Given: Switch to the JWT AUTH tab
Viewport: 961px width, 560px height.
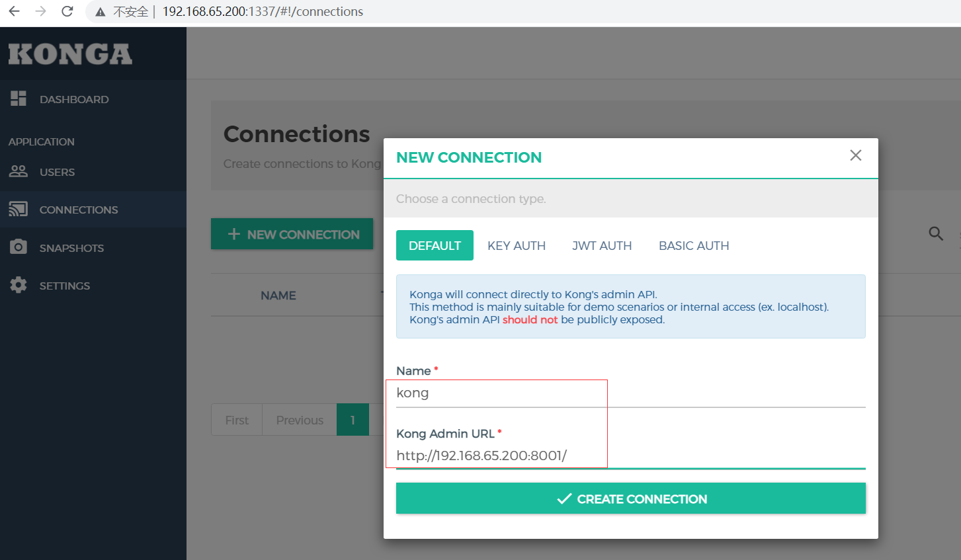Looking at the screenshot, I should [602, 245].
